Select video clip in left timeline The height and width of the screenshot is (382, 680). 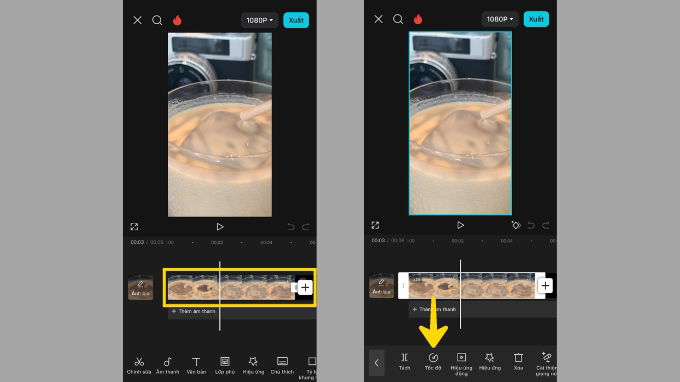[231, 287]
